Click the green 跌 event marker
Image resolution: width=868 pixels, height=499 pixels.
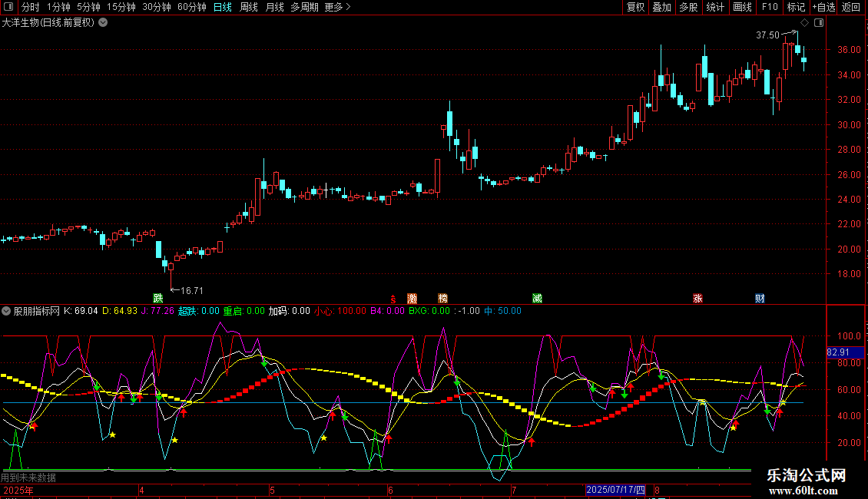coord(158,298)
